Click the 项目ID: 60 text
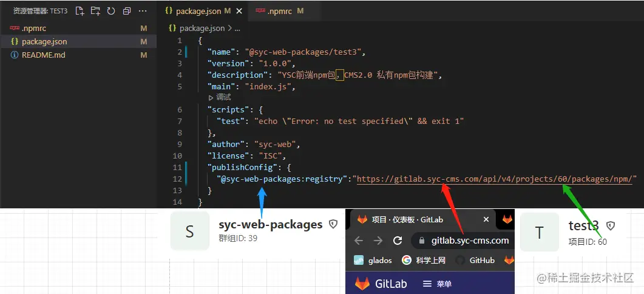 [588, 242]
